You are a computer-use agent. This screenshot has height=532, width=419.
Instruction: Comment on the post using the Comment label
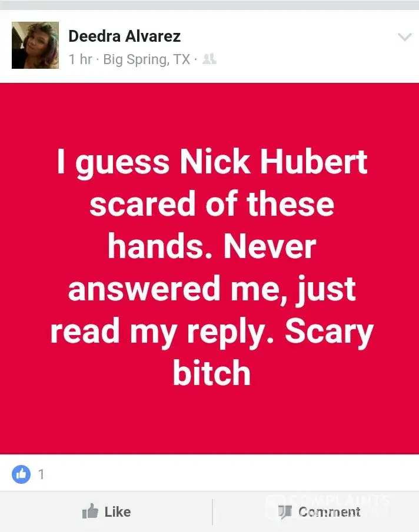[329, 511]
